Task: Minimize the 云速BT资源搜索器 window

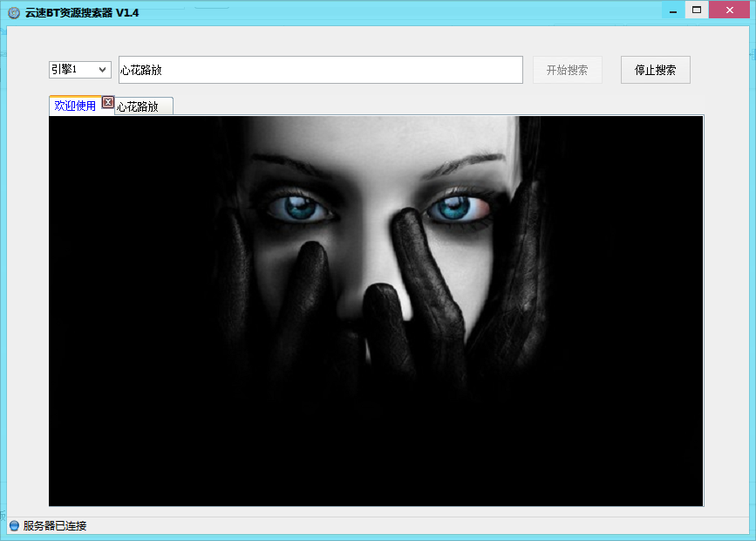Action: pyautogui.click(x=673, y=10)
